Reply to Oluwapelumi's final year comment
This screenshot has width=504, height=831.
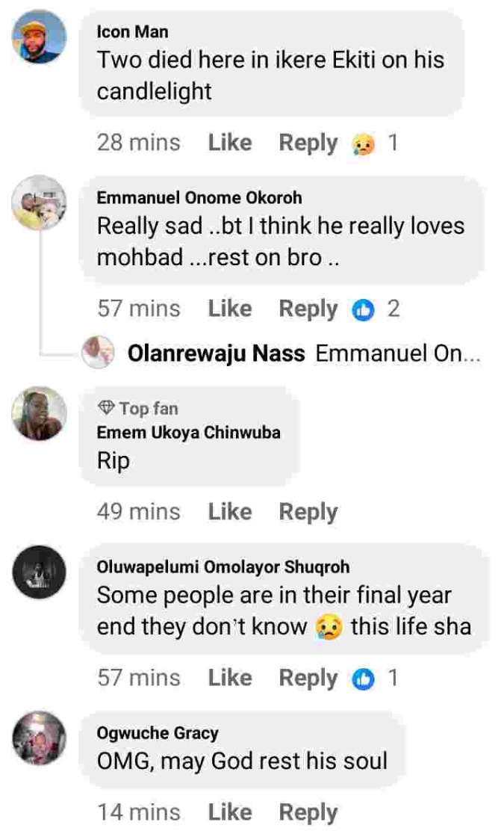[x=308, y=678]
